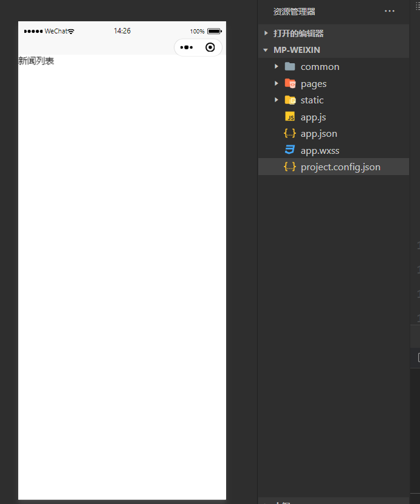Viewport: 420px width, 504px height.
Task: Open the app.js file
Action: click(x=313, y=117)
